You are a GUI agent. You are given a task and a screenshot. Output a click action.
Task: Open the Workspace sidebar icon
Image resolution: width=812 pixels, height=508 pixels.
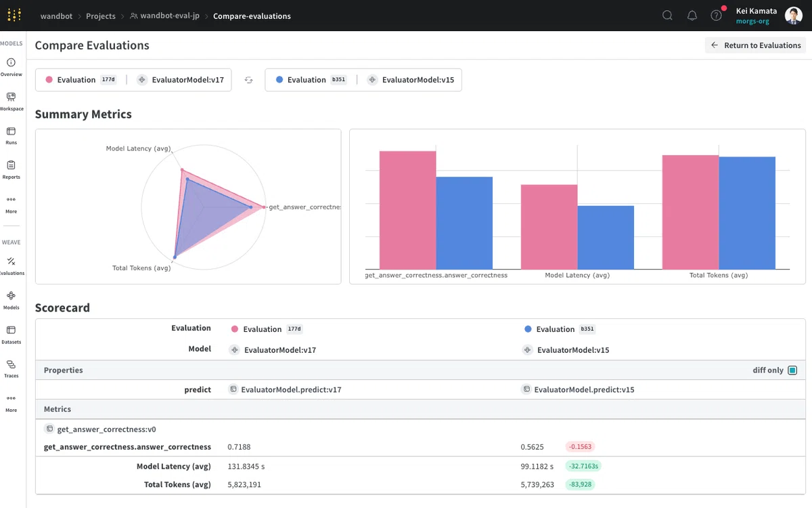click(11, 101)
